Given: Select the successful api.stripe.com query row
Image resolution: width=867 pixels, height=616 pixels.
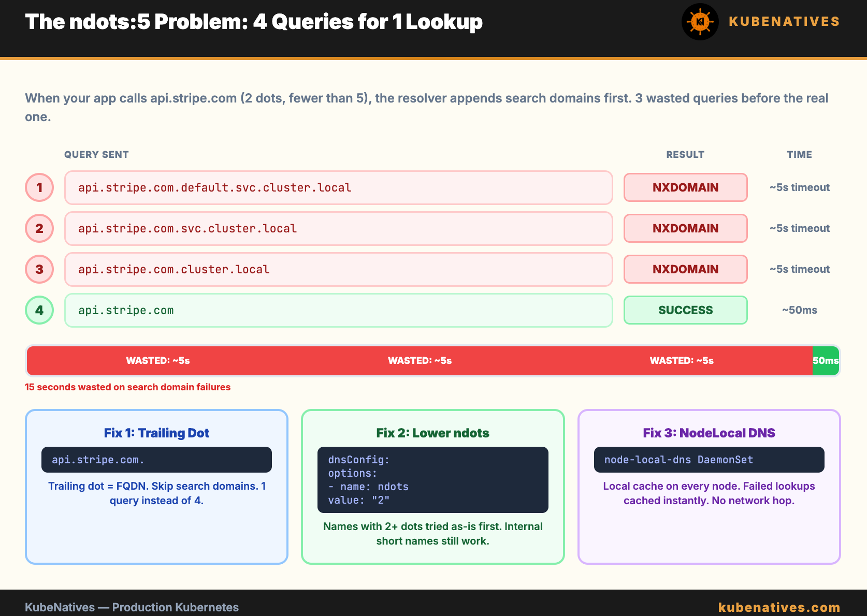Looking at the screenshot, I should click(339, 310).
